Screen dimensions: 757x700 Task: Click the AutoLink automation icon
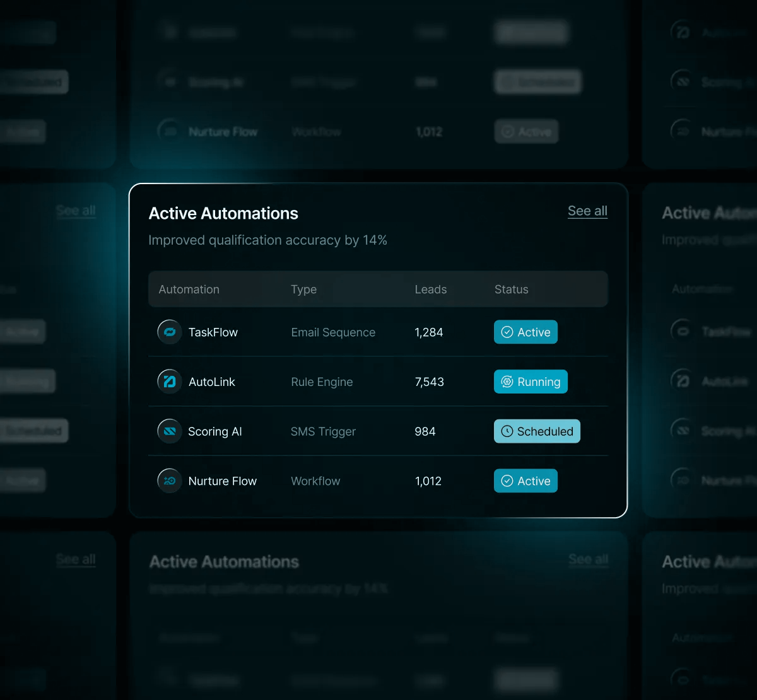[x=169, y=382]
